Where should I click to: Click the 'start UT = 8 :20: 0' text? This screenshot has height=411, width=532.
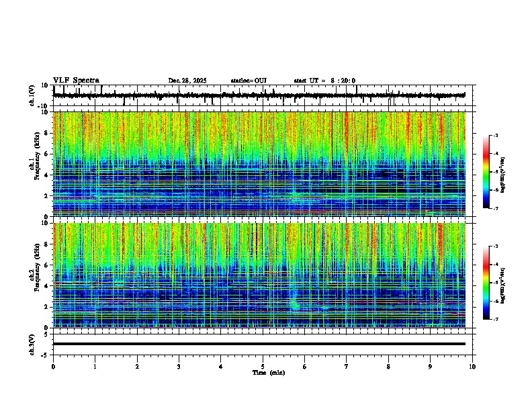[324, 81]
